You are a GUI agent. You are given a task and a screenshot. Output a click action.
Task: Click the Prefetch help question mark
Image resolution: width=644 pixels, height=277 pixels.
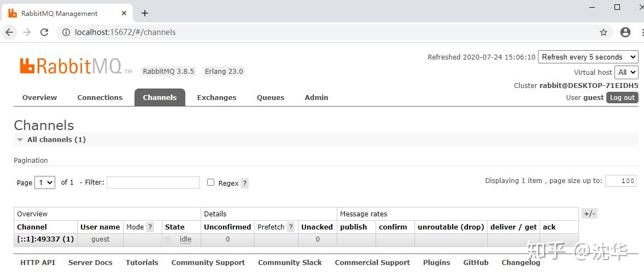tap(291, 227)
